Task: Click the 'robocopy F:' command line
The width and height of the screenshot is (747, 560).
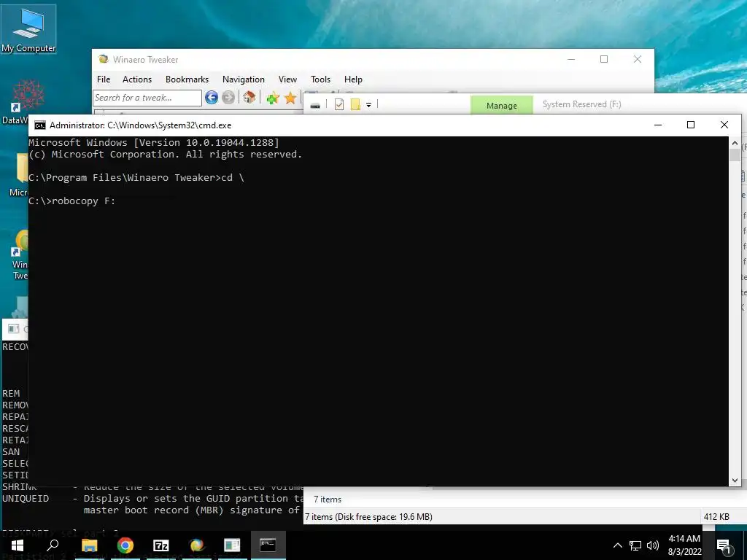Action: 72,201
